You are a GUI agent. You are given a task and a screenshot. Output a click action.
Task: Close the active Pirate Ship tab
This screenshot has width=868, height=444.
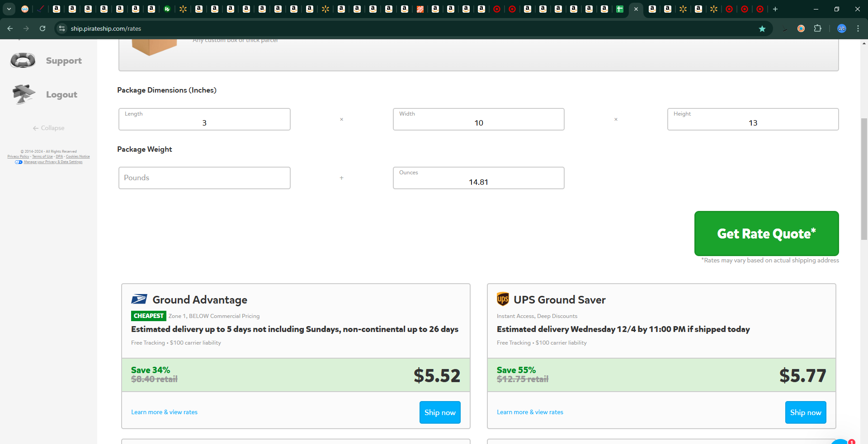point(636,9)
